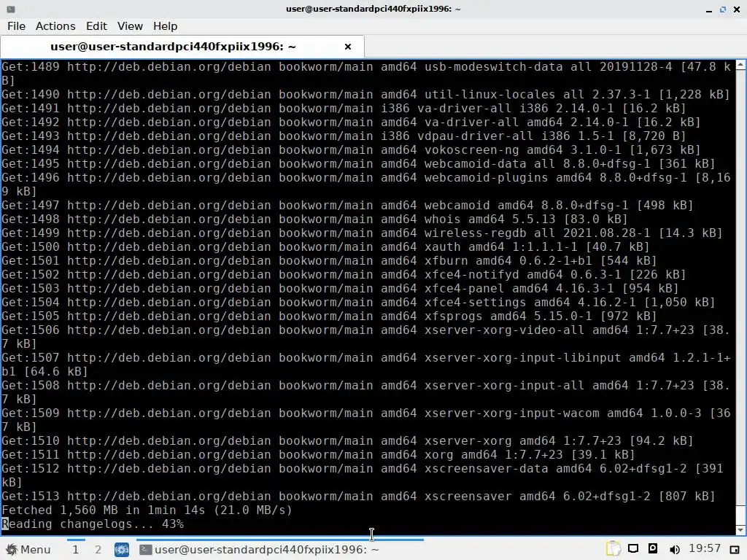This screenshot has width=747, height=560.
Task: Maximize the terminal window
Action: [723, 9]
